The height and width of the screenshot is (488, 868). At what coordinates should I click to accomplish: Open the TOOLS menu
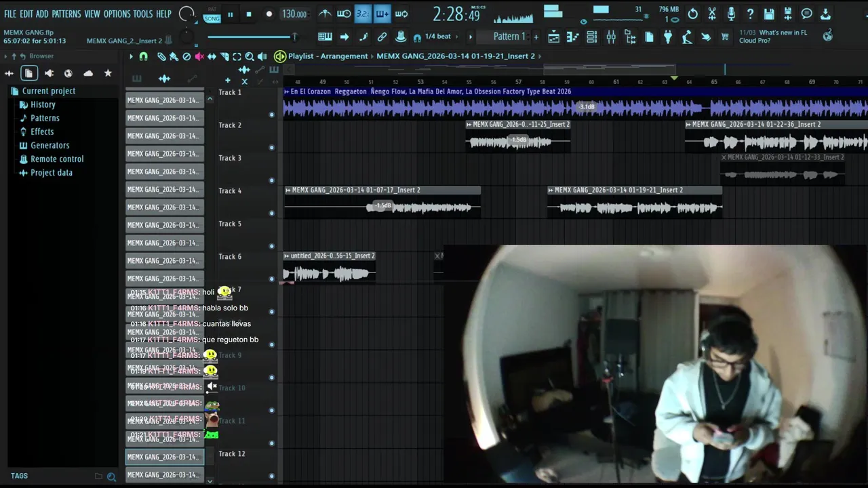tap(143, 14)
